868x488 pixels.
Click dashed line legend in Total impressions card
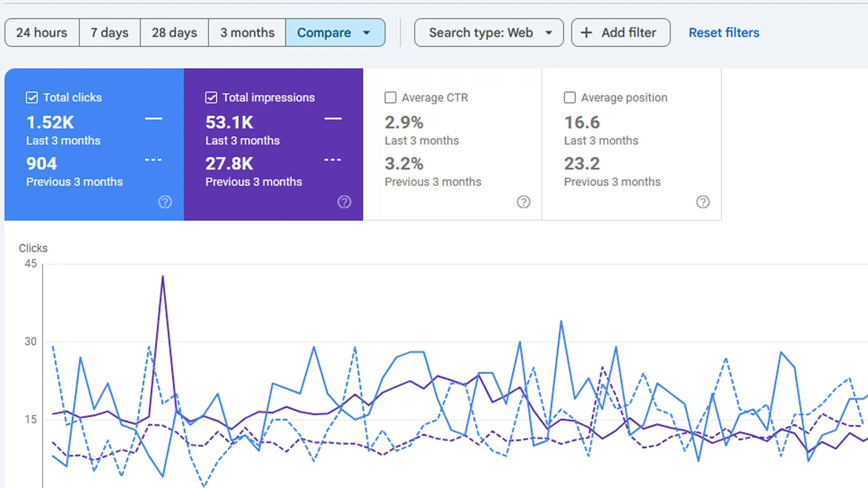pos(333,160)
